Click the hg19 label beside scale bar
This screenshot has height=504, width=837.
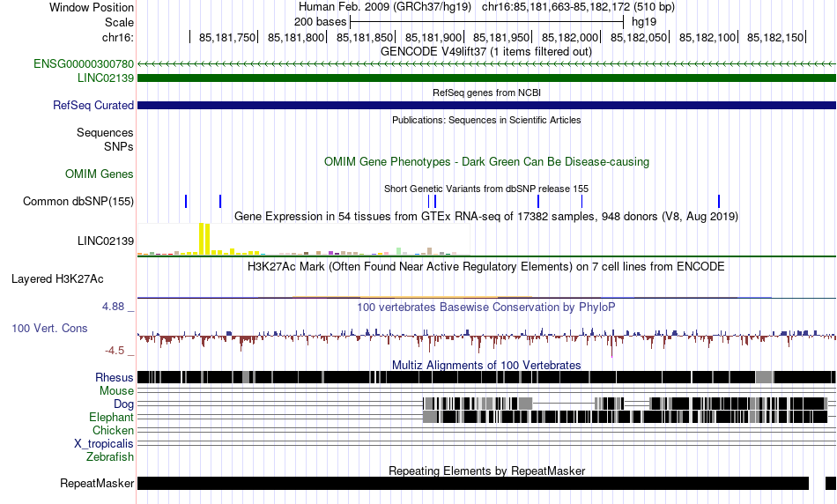click(x=644, y=22)
